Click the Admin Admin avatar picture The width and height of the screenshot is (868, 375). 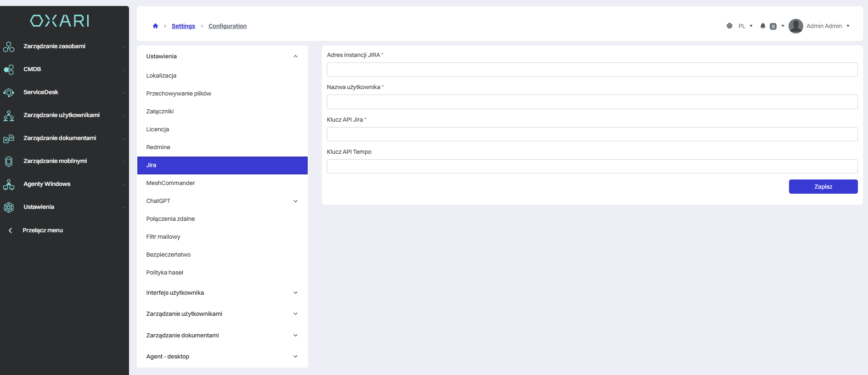point(795,26)
